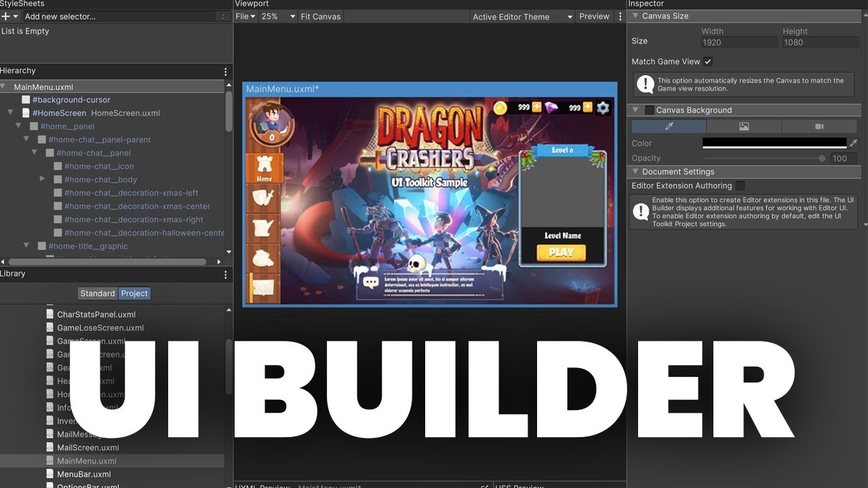868x488 pixels.
Task: Click the MenuBar.uxml file icon
Action: tap(50, 474)
